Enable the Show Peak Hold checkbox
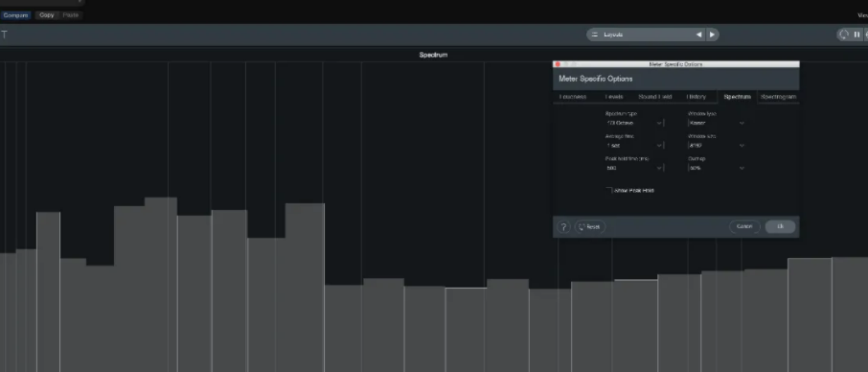Screen dimensions: 868x372 pos(609,190)
